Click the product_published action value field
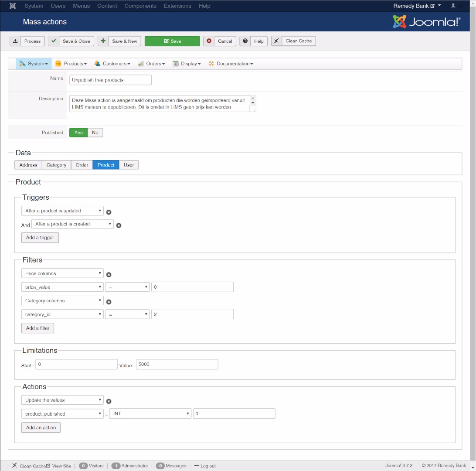This screenshot has height=471, width=476. point(235,413)
